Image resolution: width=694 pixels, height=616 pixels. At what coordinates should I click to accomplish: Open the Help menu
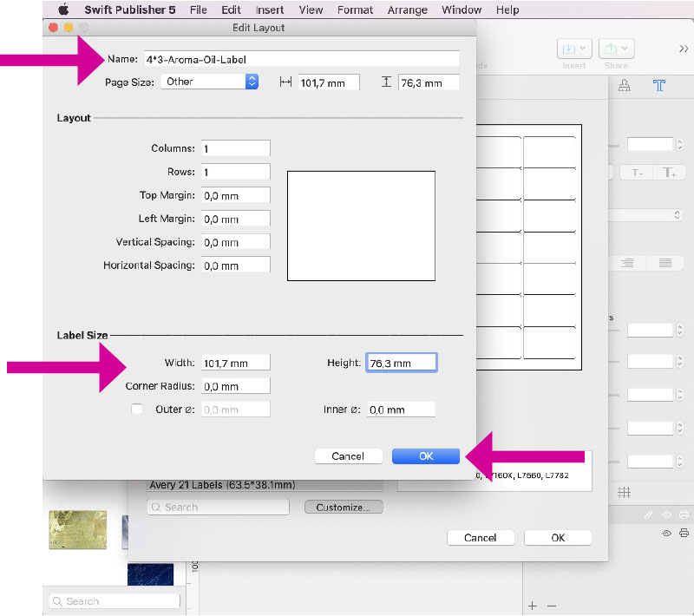507,10
